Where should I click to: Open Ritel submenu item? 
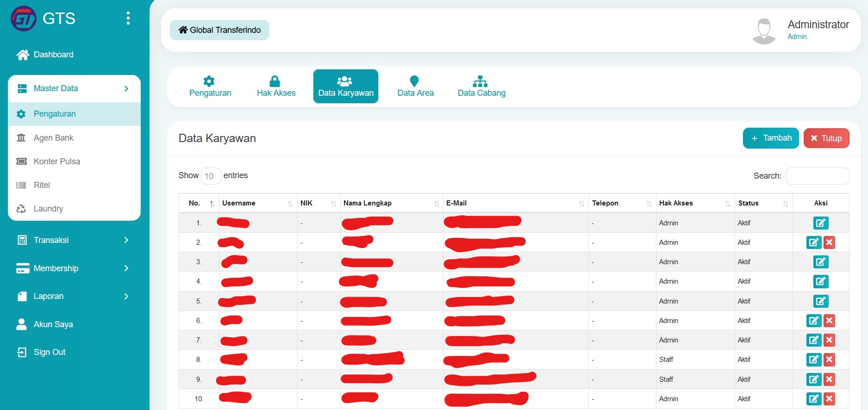74,185
